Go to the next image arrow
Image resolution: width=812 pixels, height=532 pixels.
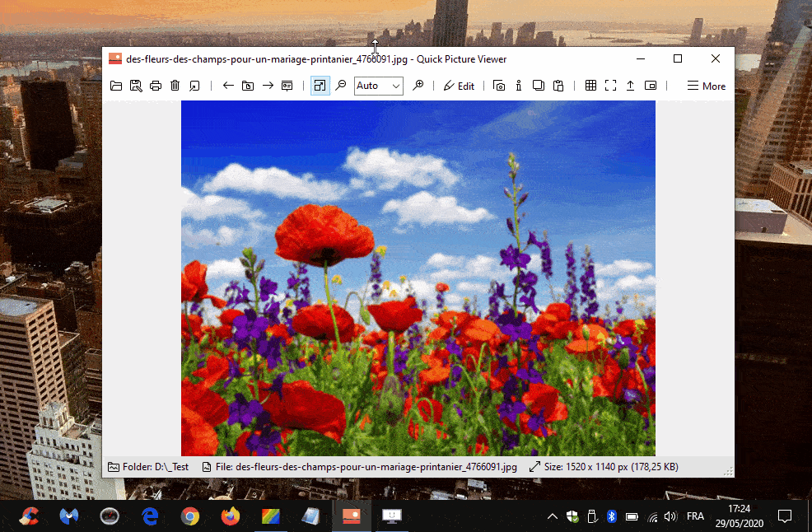click(268, 86)
